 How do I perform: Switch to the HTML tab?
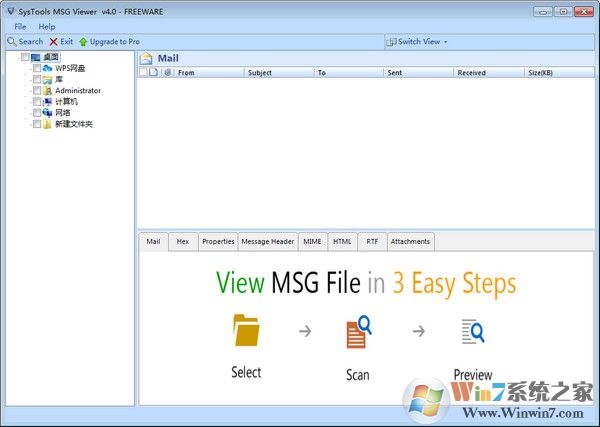tap(342, 241)
